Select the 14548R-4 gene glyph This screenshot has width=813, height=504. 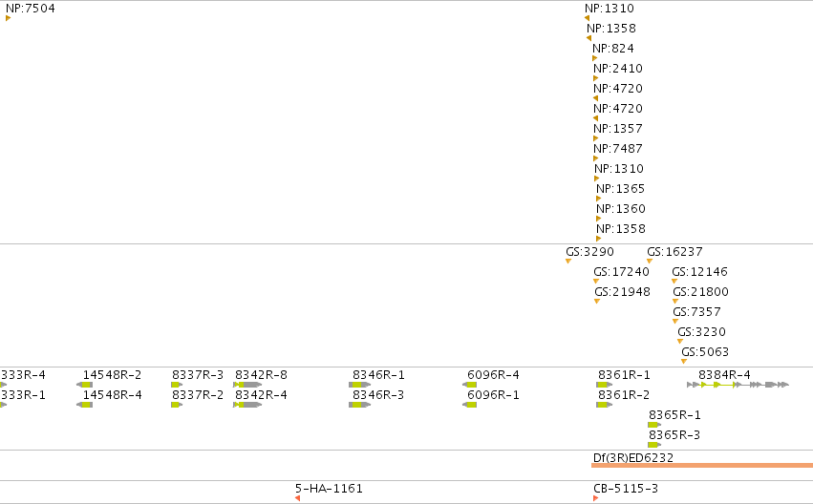tap(84, 405)
